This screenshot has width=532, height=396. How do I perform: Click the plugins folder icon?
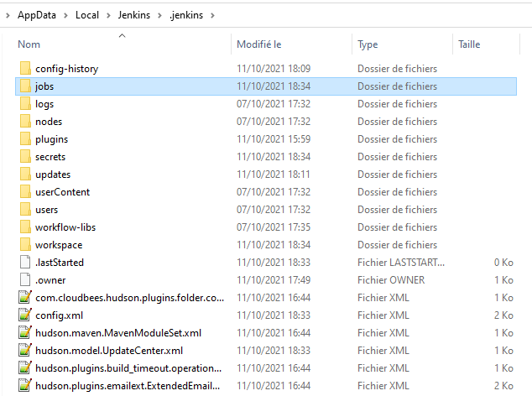24,139
